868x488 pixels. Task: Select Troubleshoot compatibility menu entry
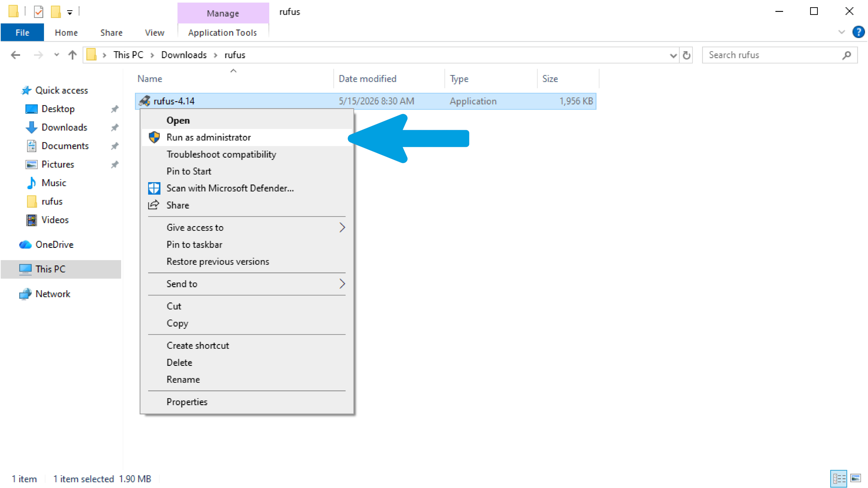tap(247, 154)
